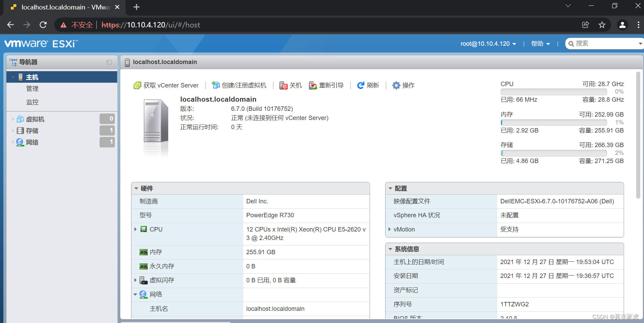This screenshot has width=644, height=323.
Task: Open the browser three-dot menu
Action: pos(638,25)
